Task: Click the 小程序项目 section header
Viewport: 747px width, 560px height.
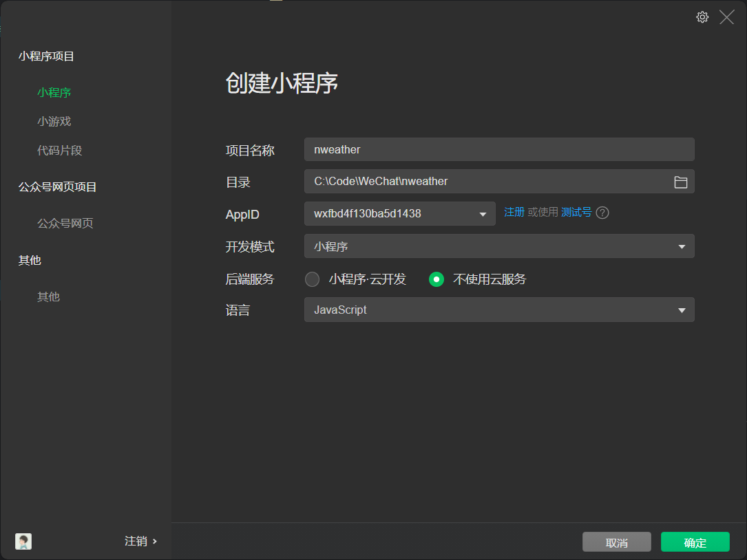Action: [46, 56]
